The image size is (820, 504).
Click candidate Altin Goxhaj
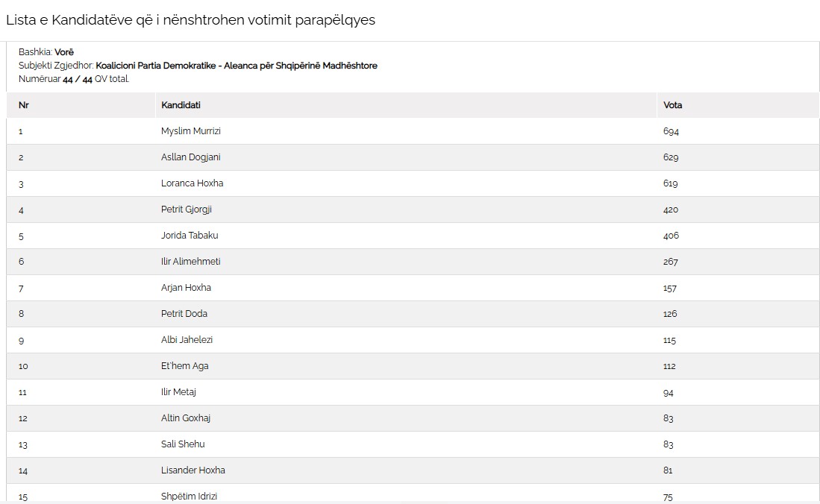[x=186, y=418]
